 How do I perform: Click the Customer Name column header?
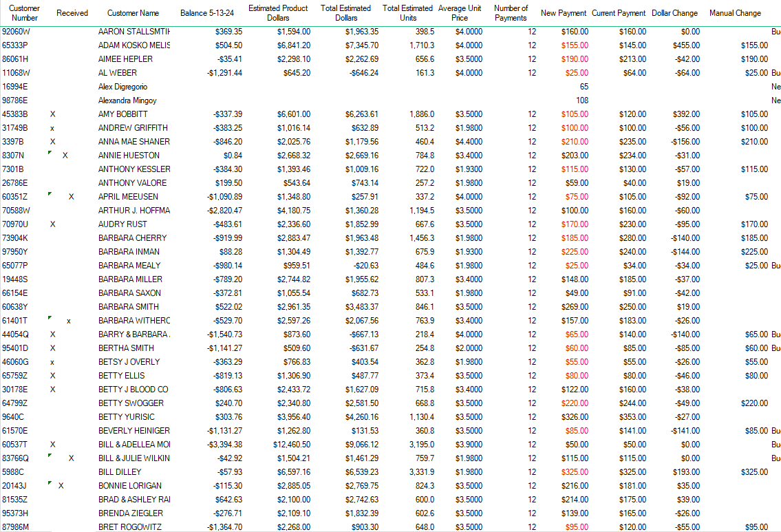[133, 13]
